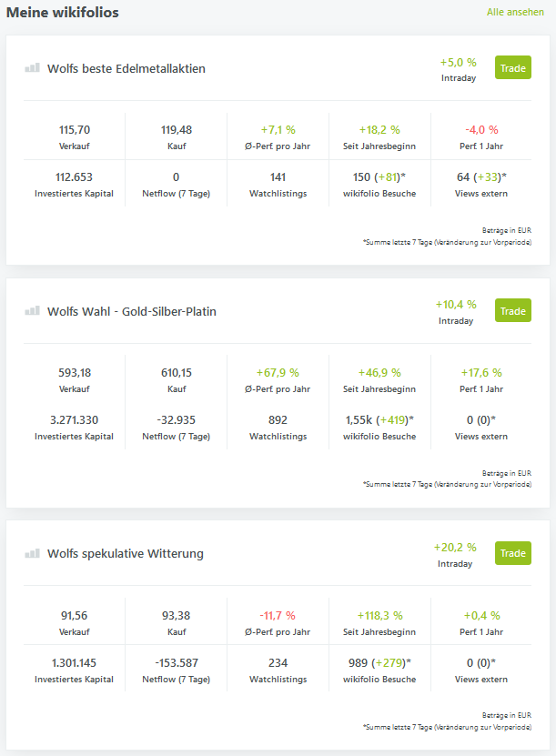Click the 64 (+33) Views extern value
Viewport: 556px width, 756px height.
point(481,176)
